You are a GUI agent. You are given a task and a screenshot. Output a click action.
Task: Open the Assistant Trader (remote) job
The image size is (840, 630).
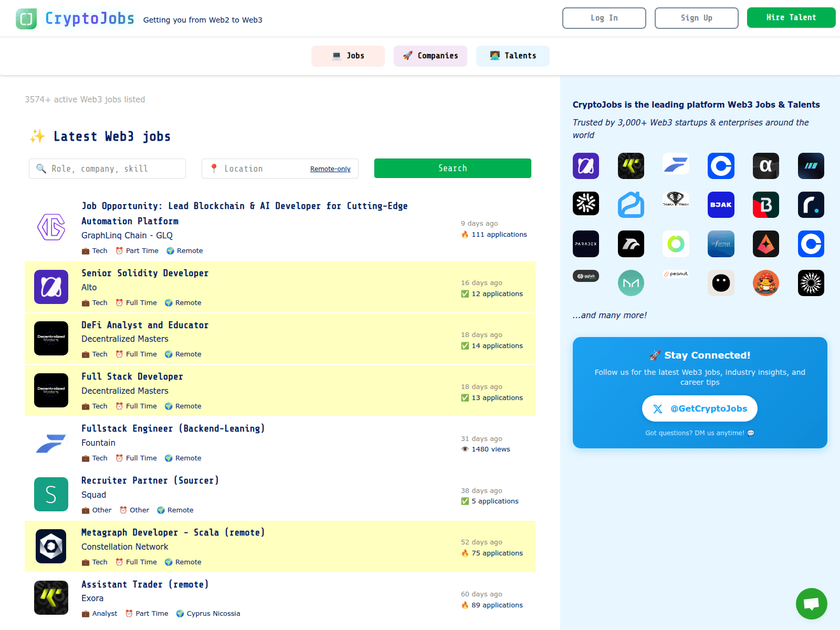pyautogui.click(x=145, y=584)
